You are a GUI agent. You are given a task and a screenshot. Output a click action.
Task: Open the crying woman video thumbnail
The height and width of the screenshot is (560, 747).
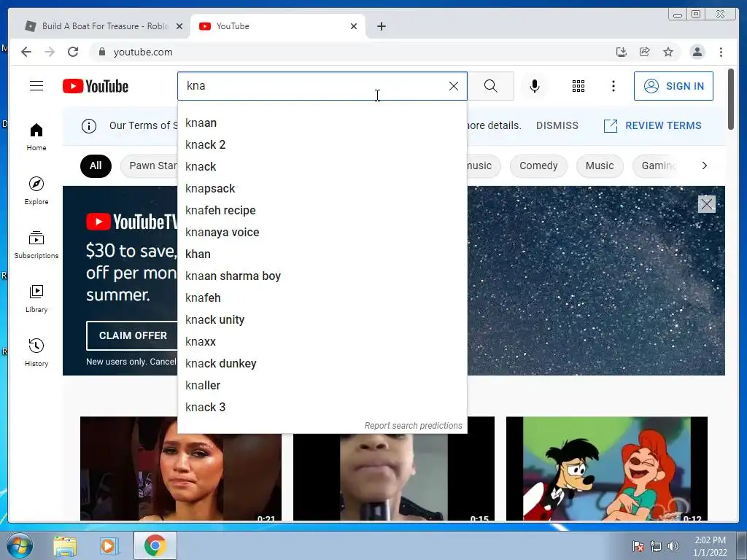point(181,469)
